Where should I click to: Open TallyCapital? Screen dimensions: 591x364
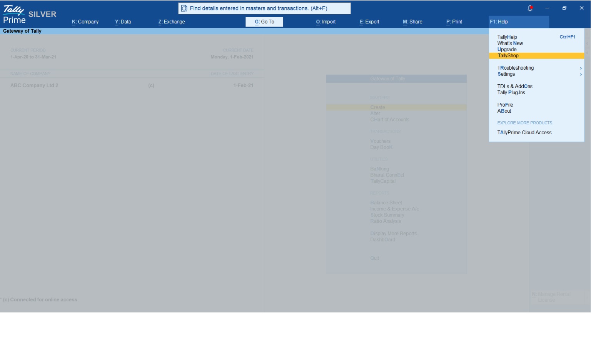(x=383, y=181)
